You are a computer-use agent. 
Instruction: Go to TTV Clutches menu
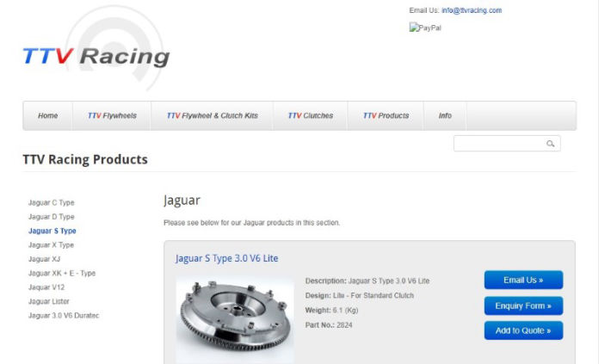310,115
